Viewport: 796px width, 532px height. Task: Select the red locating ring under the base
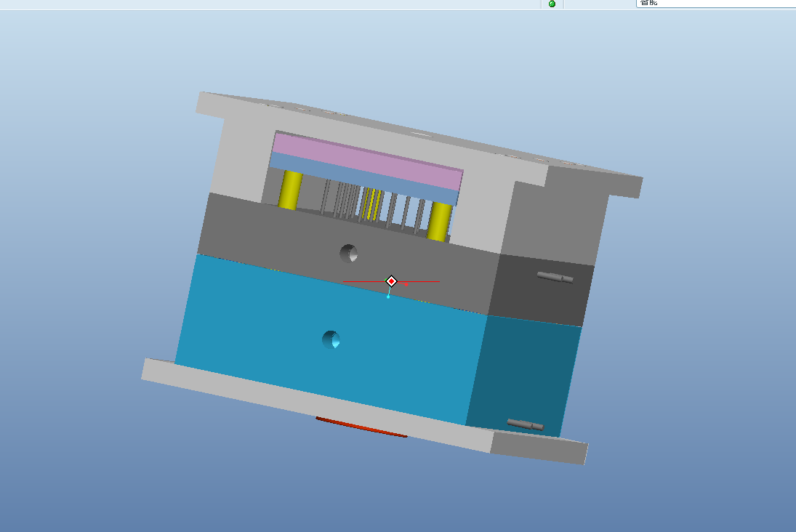[361, 427]
